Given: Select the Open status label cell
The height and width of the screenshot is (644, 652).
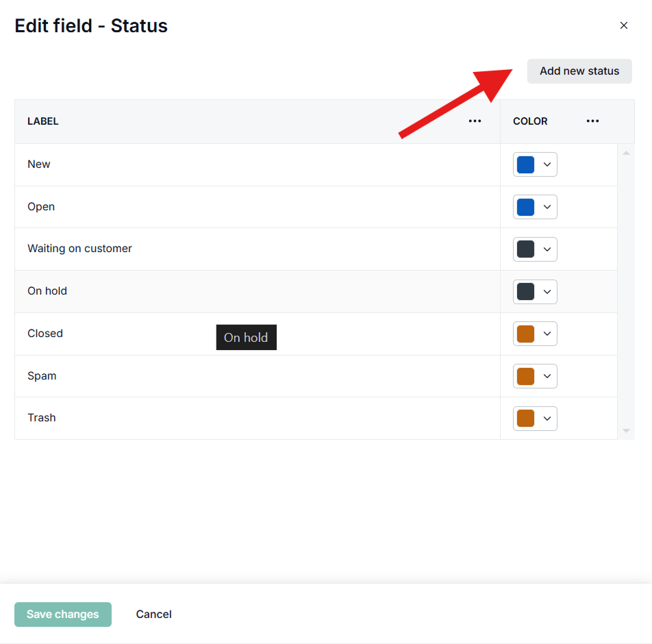Looking at the screenshot, I should (41, 207).
